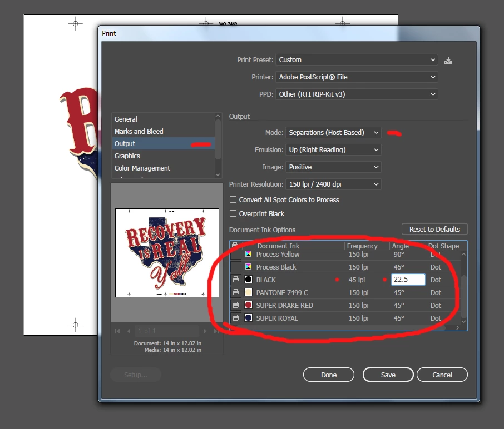
Task: Open the Emulsion dropdown
Action: [333, 150]
